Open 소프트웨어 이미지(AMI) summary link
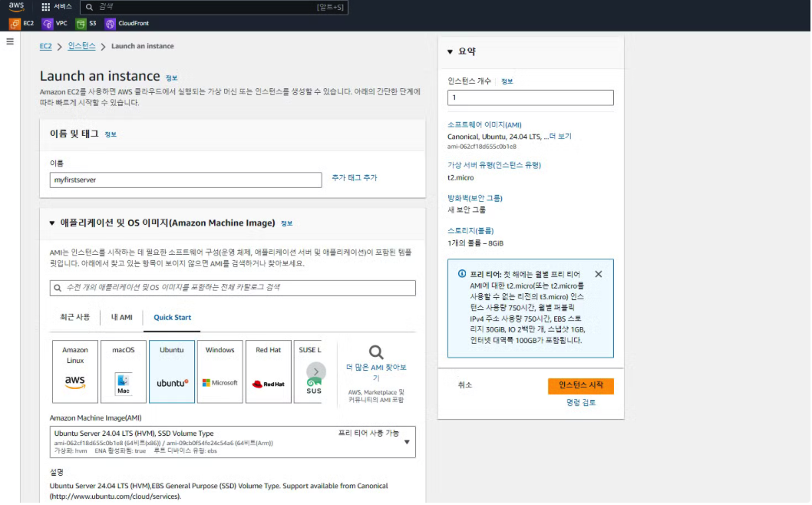The height and width of the screenshot is (505, 812). tap(484, 125)
